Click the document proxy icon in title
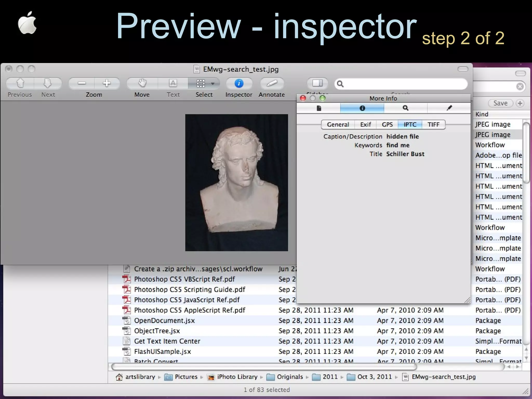This screenshot has height=399, width=532. [197, 69]
